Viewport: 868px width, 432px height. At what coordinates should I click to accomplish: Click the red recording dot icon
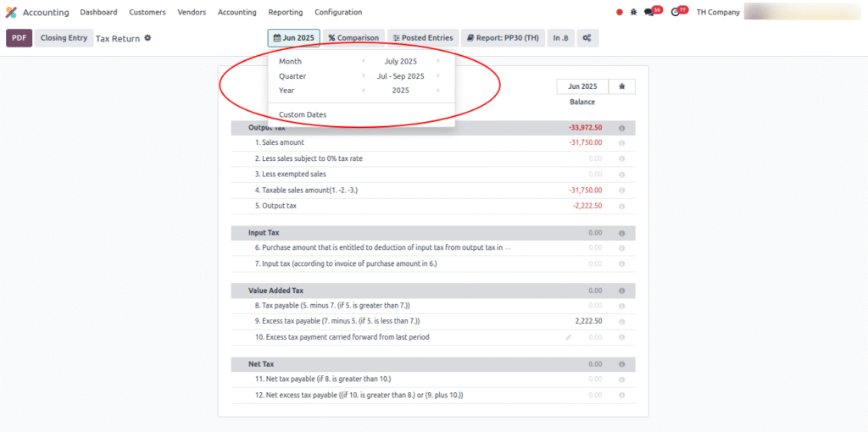619,13
